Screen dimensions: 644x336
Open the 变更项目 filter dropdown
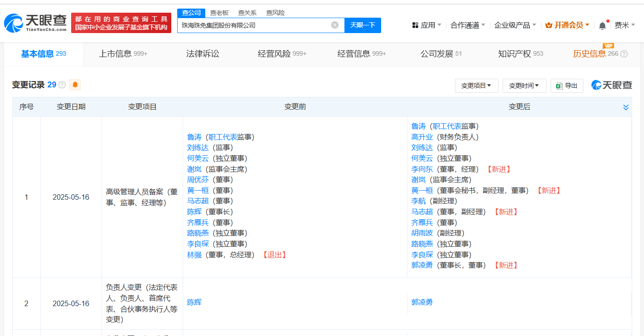click(476, 86)
